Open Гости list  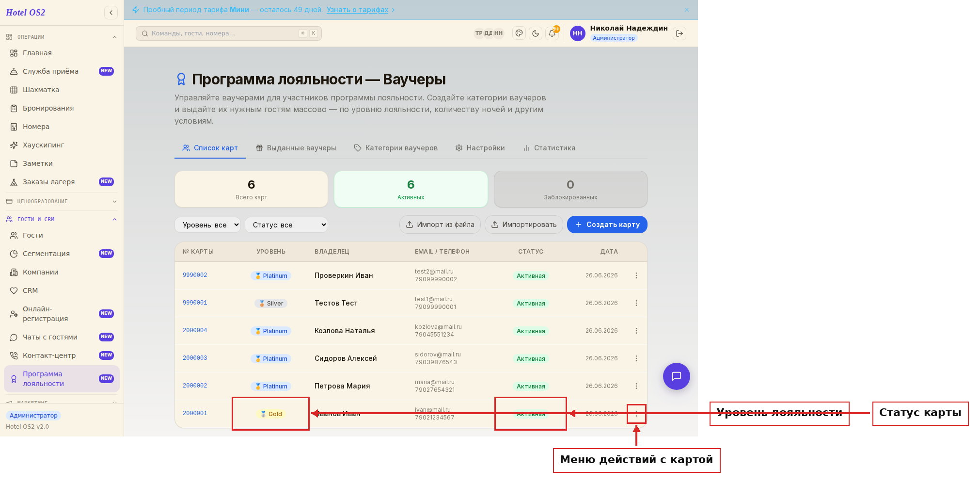[x=62, y=235]
